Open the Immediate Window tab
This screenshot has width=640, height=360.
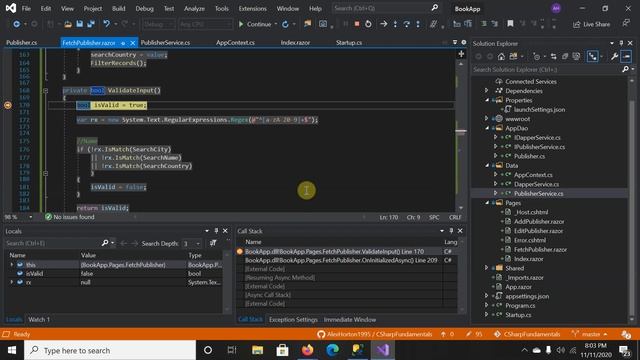click(350, 320)
